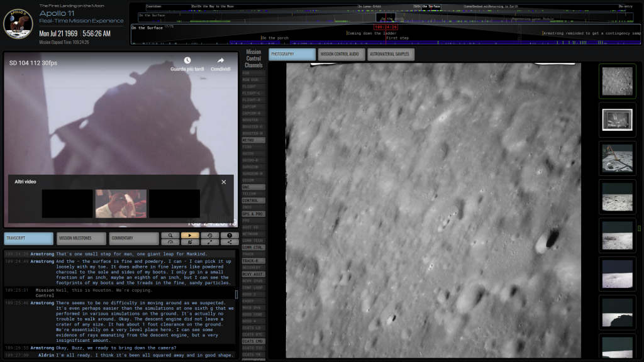Open help with the question mark icon
The width and height of the screenshot is (644, 362).
click(230, 235)
